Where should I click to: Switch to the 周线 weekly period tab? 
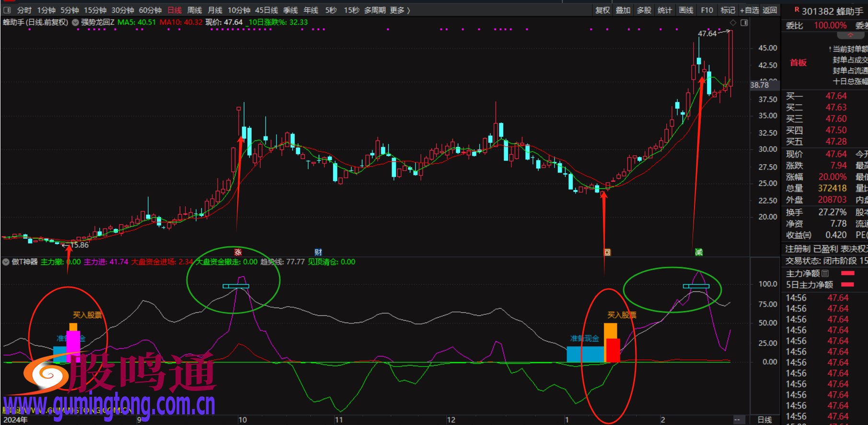194,10
